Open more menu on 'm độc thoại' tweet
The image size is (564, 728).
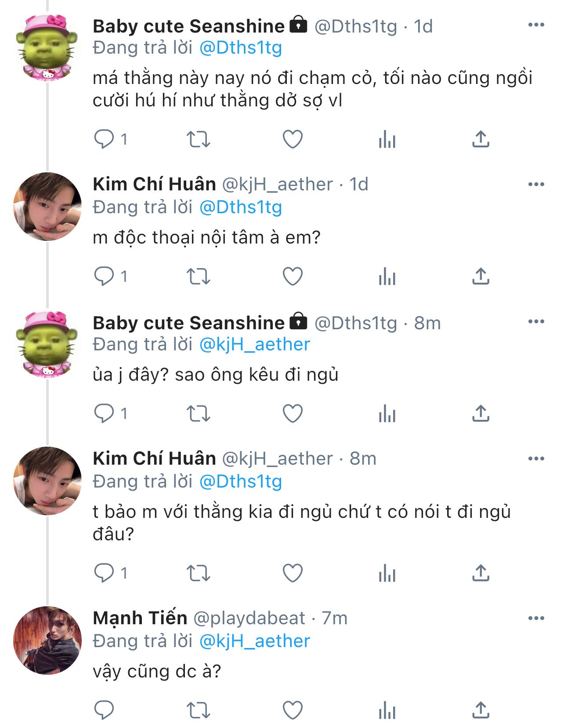point(536,184)
